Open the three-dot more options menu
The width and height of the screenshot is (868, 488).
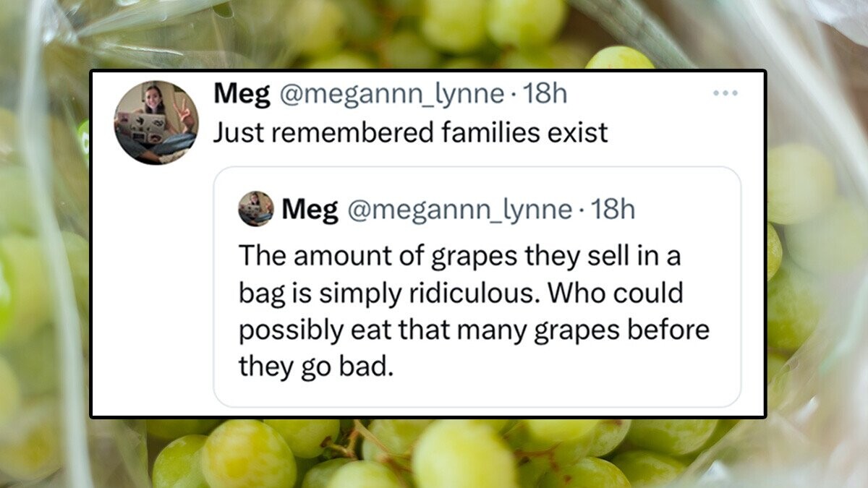724,94
